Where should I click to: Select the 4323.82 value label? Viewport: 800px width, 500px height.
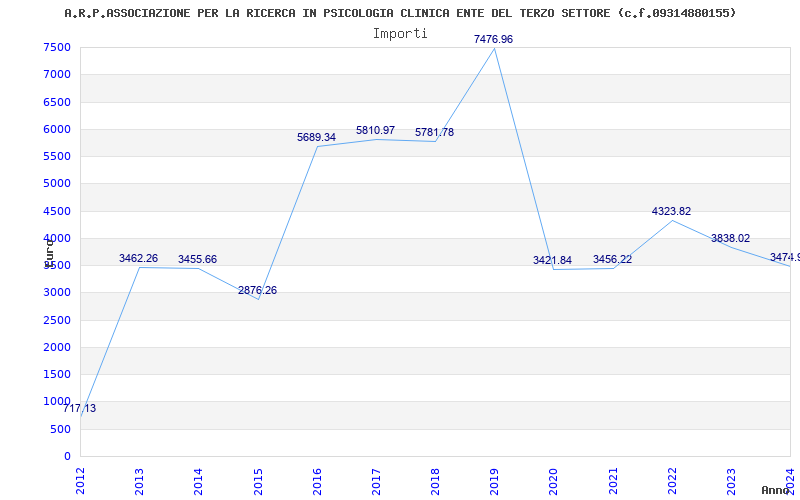point(671,211)
